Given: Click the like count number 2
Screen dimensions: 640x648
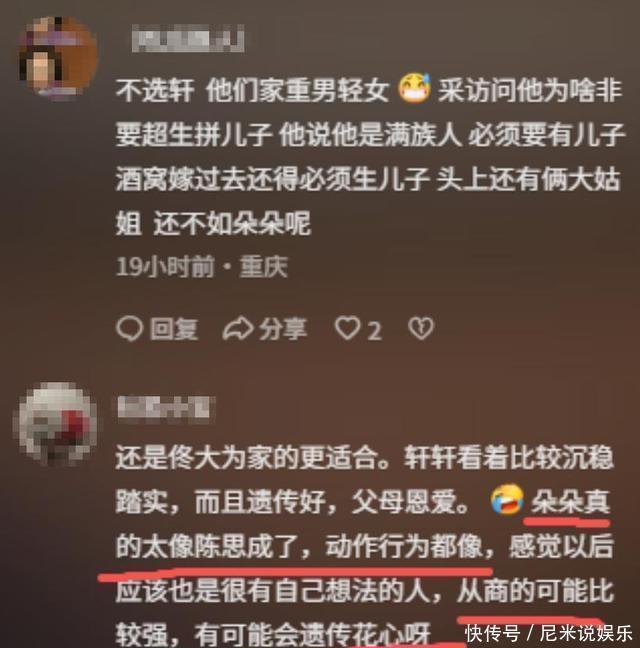Looking at the screenshot, I should tap(374, 331).
